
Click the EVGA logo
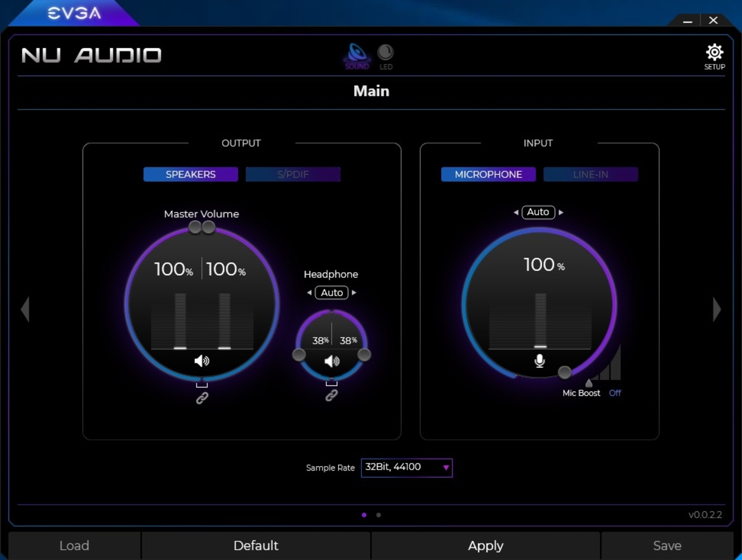[x=74, y=13]
